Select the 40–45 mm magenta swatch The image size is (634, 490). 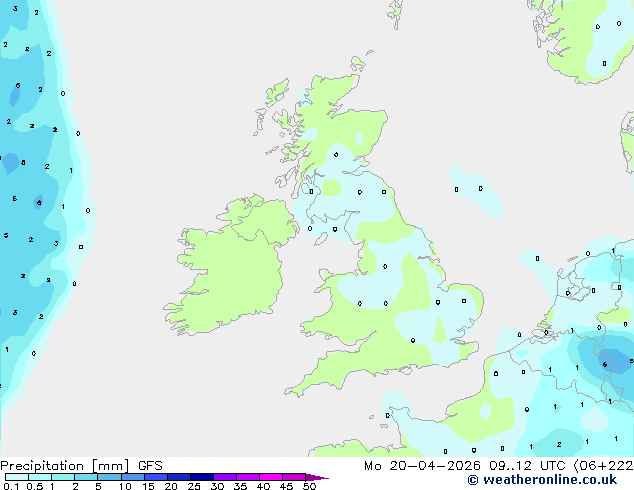(271, 477)
